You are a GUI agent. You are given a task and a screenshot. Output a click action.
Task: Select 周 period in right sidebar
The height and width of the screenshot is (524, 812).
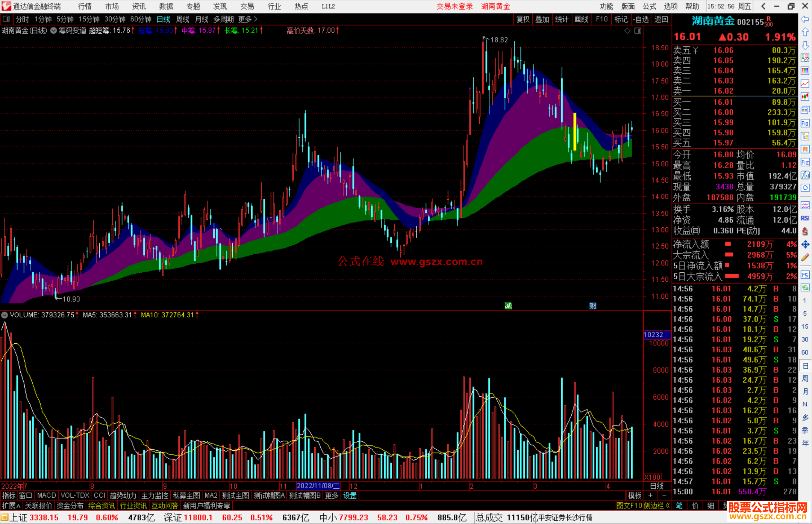tap(805, 378)
